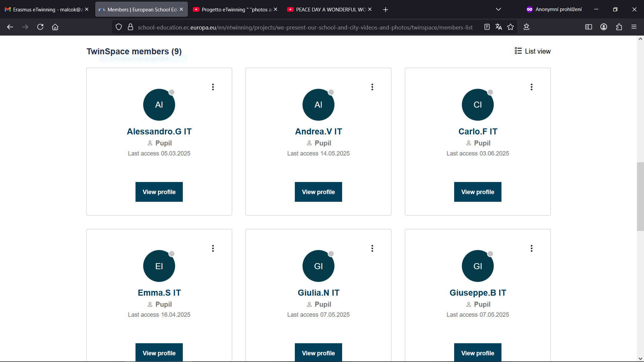644x362 pixels.
Task: Click the Giuseppe.B IT avatar circle
Action: pyautogui.click(x=477, y=266)
